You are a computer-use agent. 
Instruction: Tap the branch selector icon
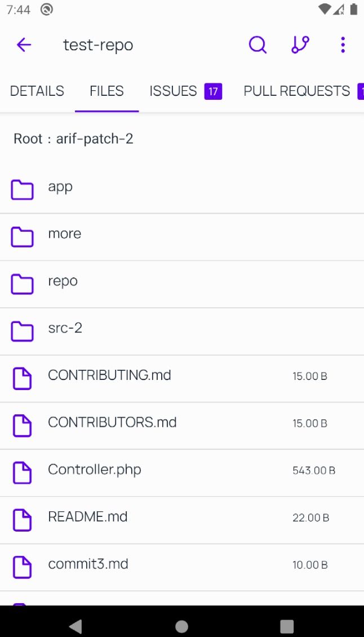[x=300, y=45]
